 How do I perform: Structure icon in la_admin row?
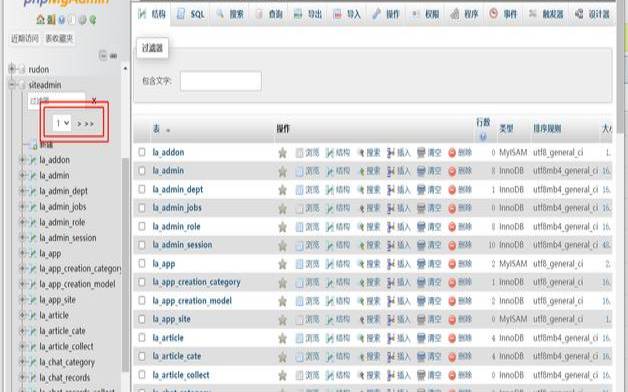point(330,171)
